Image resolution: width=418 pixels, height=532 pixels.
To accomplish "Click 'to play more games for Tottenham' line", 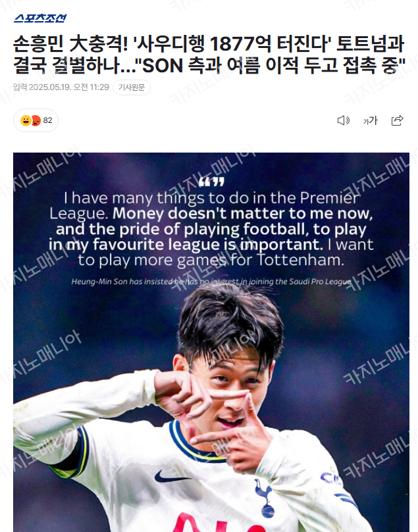I will coord(211,260).
